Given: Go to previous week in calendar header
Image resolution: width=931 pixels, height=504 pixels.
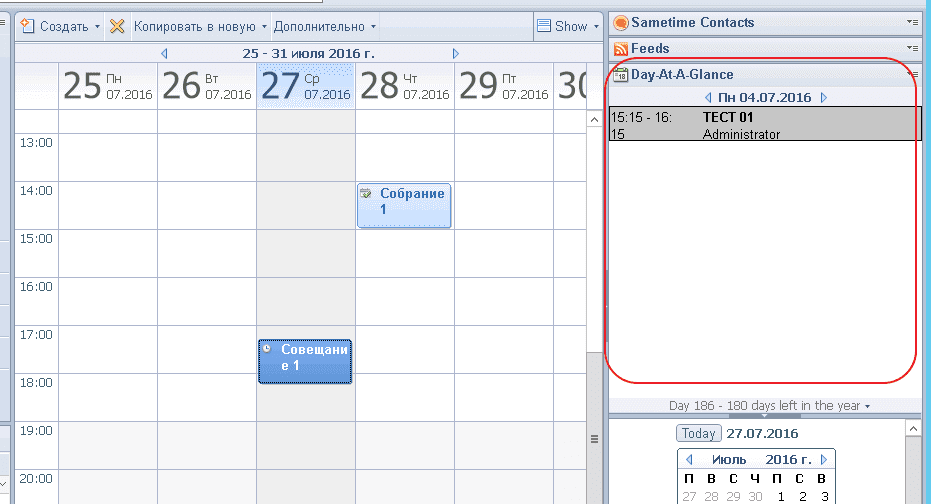Looking at the screenshot, I should pos(164,53).
